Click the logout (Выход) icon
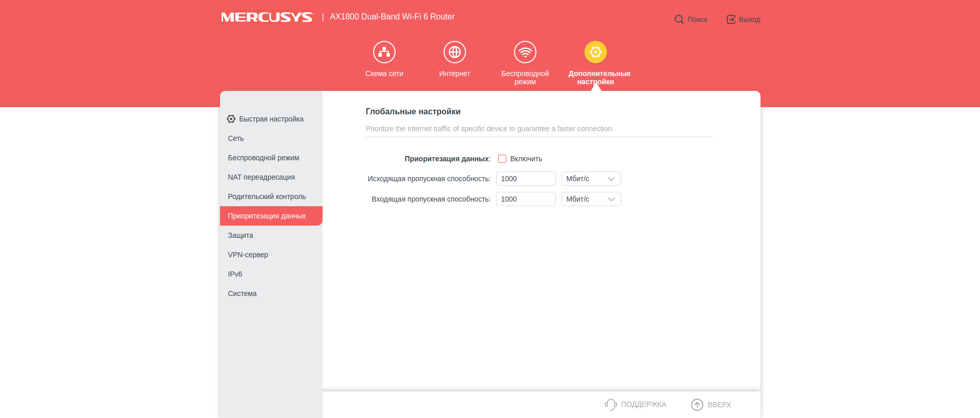Image resolution: width=980 pixels, height=418 pixels. (x=731, y=19)
